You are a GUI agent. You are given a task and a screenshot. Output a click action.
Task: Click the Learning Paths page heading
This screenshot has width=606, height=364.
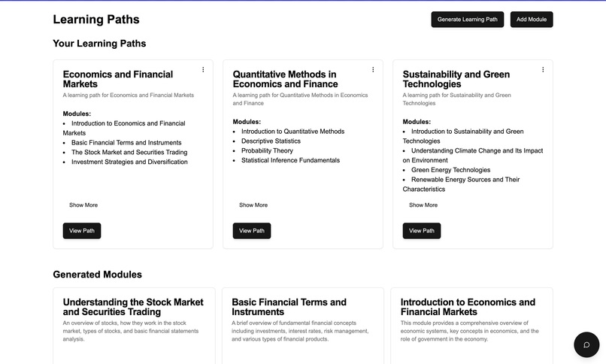point(96,20)
